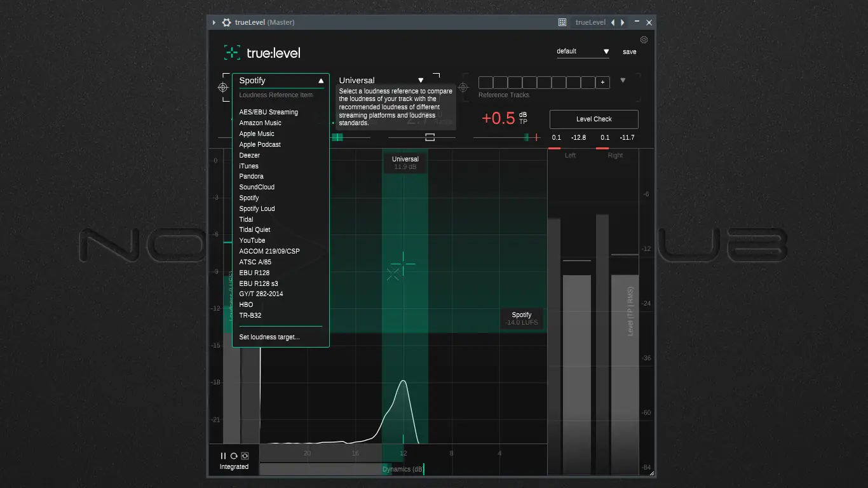Viewport: 868px width, 488px height.
Task: Expand the plugin window menu arrow
Action: tap(214, 22)
